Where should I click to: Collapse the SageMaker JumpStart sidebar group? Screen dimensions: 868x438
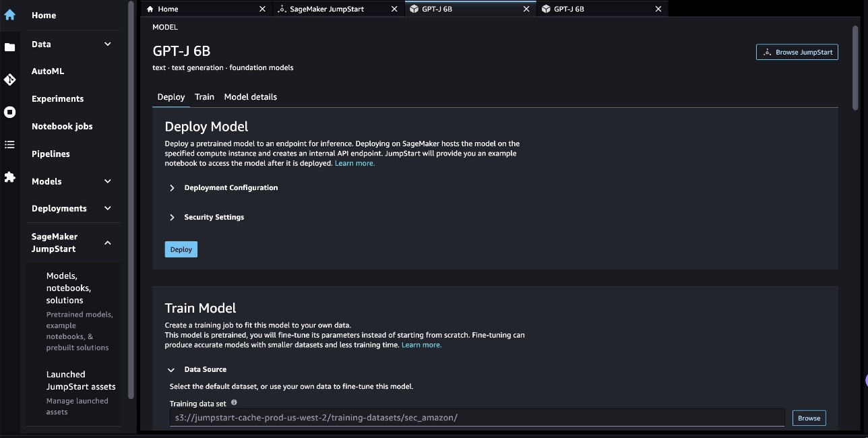click(x=108, y=243)
